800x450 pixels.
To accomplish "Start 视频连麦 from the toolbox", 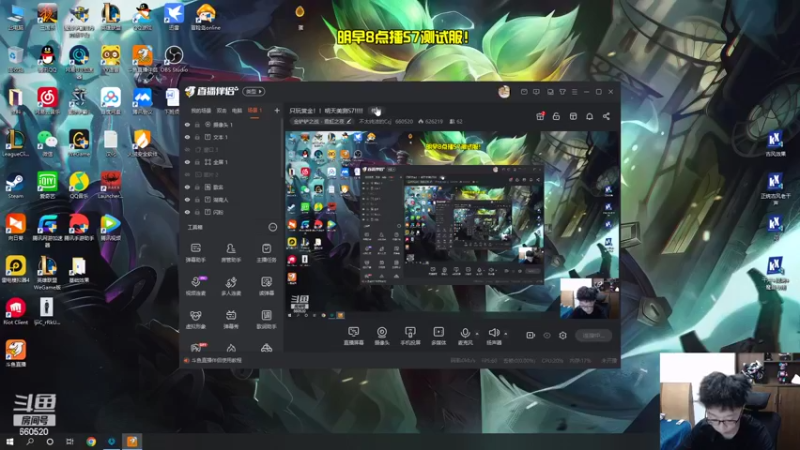I will 195,286.
